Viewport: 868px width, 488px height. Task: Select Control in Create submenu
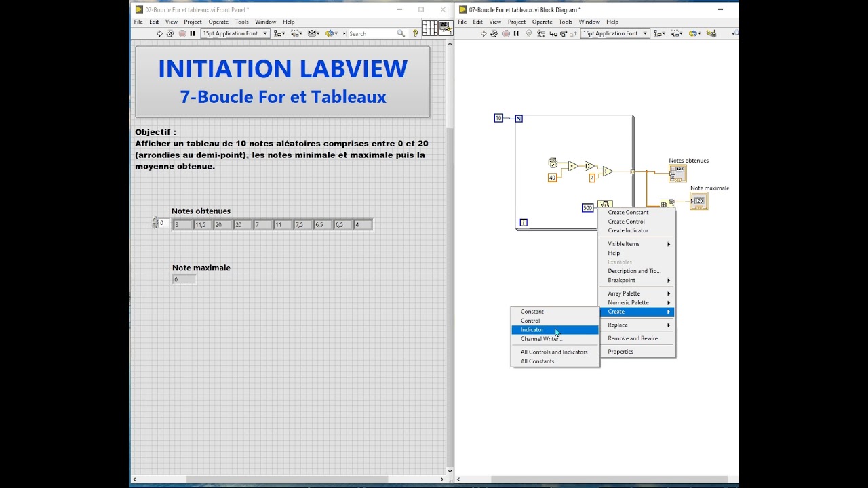tap(555, 321)
